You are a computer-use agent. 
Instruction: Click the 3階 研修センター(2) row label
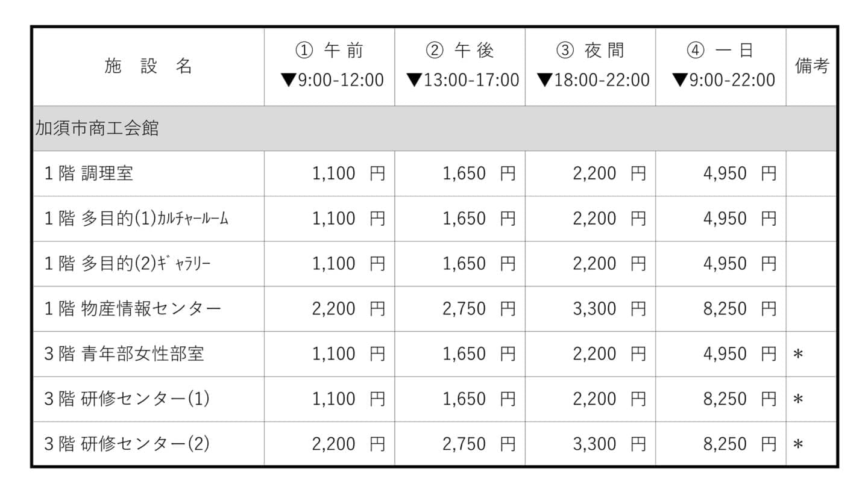[x=127, y=444]
